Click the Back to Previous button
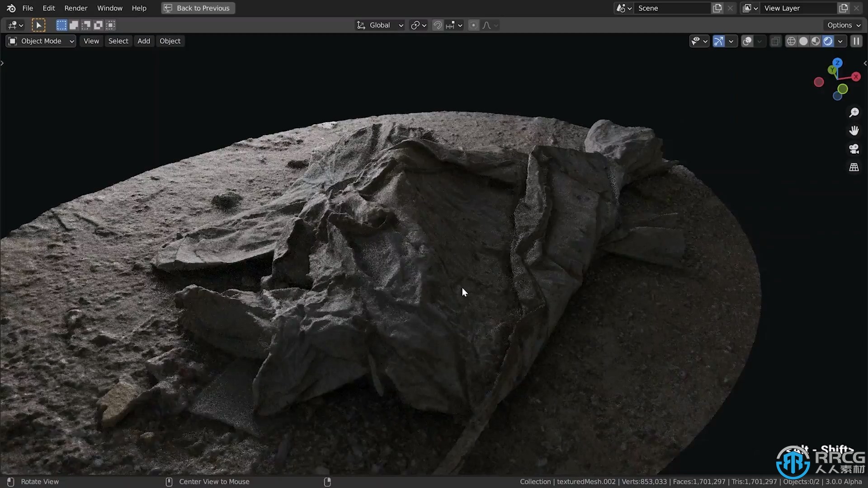 [203, 8]
